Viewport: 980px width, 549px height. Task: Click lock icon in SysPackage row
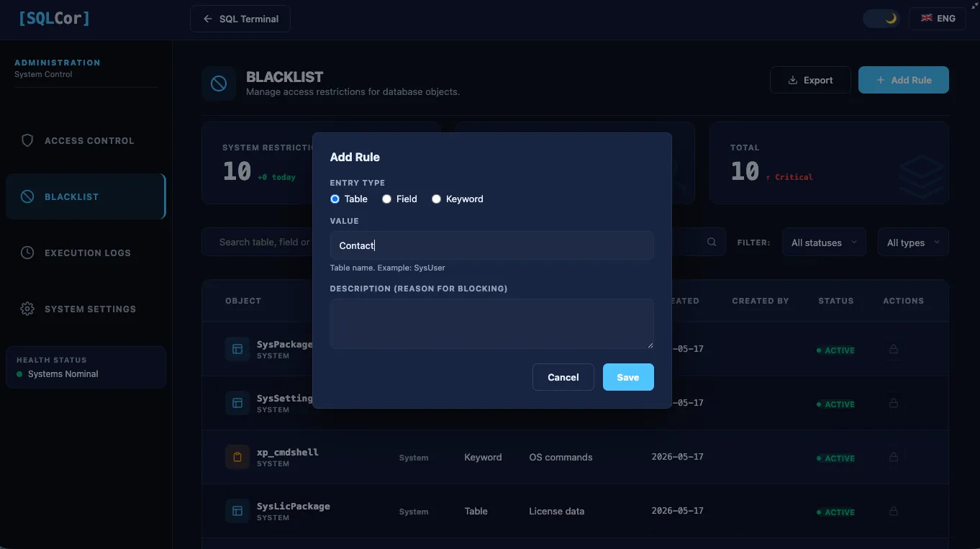[894, 349]
